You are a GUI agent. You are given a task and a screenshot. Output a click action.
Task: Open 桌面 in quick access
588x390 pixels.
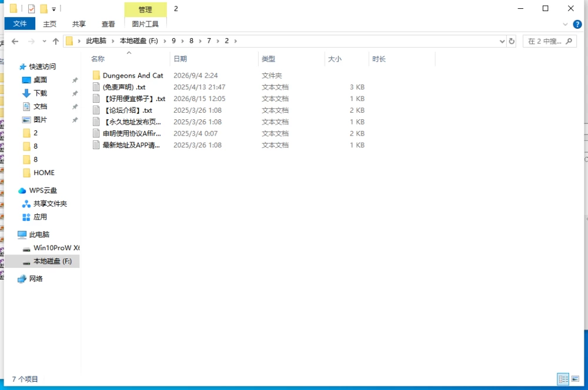pos(40,80)
